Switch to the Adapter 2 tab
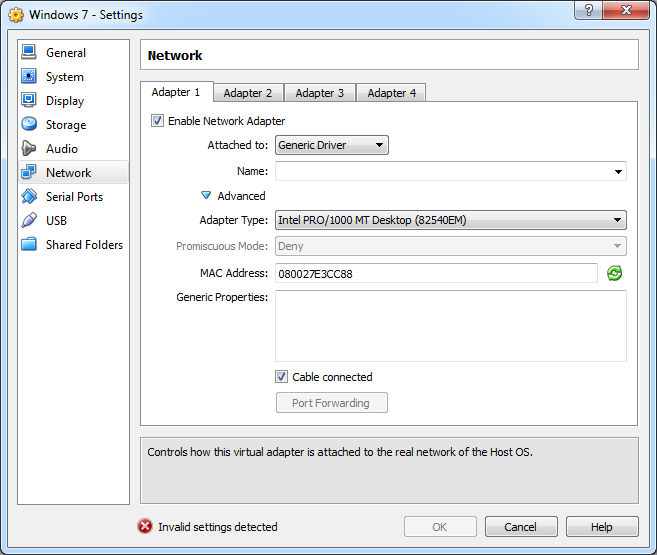The image size is (657, 555). coord(247,93)
